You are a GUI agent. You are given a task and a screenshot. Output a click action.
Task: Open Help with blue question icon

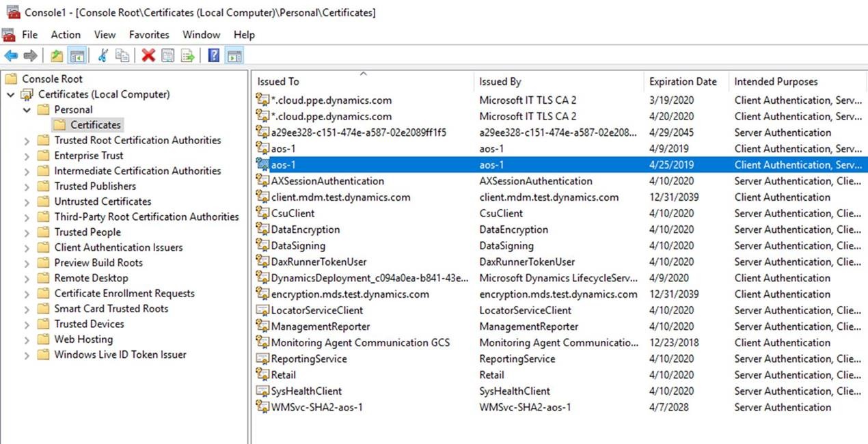[x=214, y=56]
